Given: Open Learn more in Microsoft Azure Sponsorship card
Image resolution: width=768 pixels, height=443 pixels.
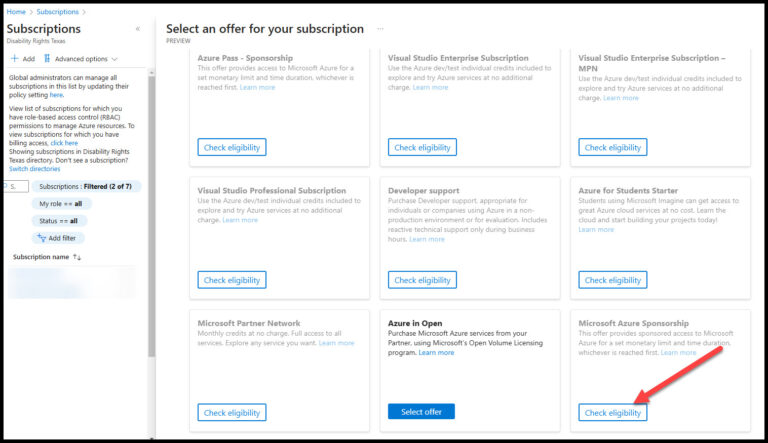Looking at the screenshot, I should [x=678, y=353].
